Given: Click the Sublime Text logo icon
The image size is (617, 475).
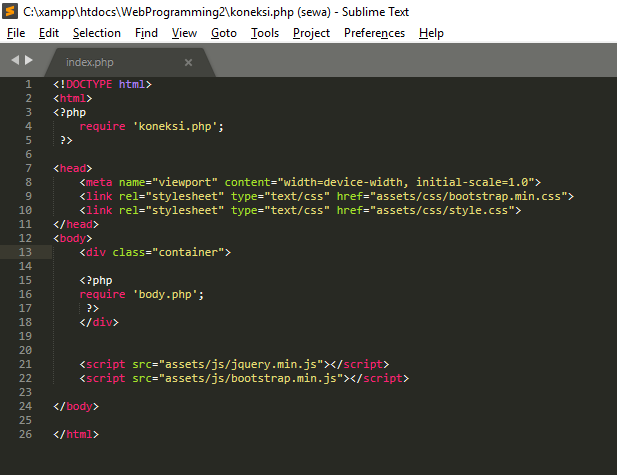Looking at the screenshot, I should [x=10, y=11].
